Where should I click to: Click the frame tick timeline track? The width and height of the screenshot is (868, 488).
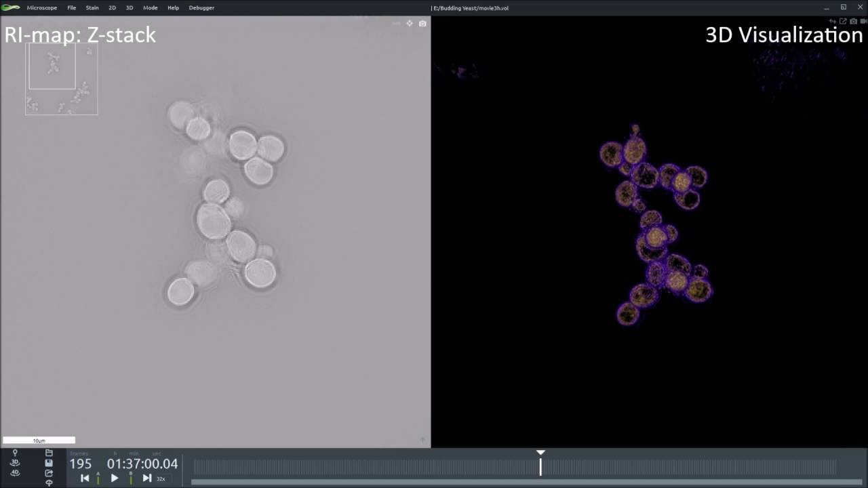(x=515, y=467)
